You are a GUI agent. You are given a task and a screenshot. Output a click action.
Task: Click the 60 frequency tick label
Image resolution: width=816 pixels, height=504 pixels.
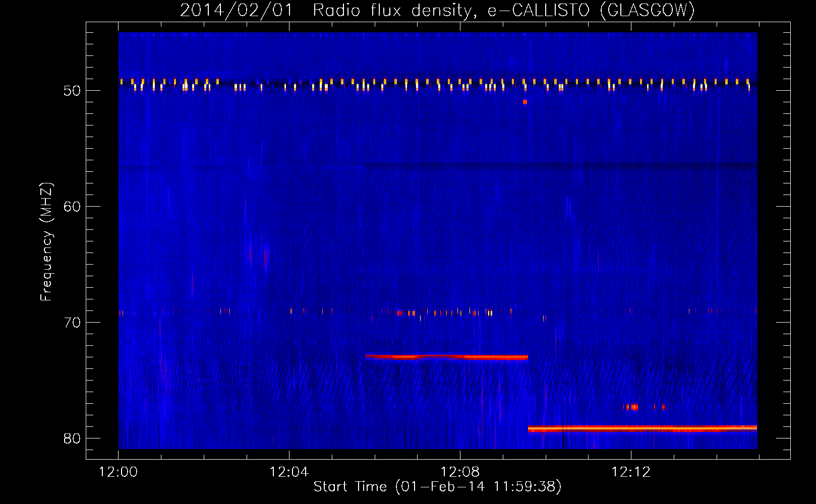pos(72,207)
